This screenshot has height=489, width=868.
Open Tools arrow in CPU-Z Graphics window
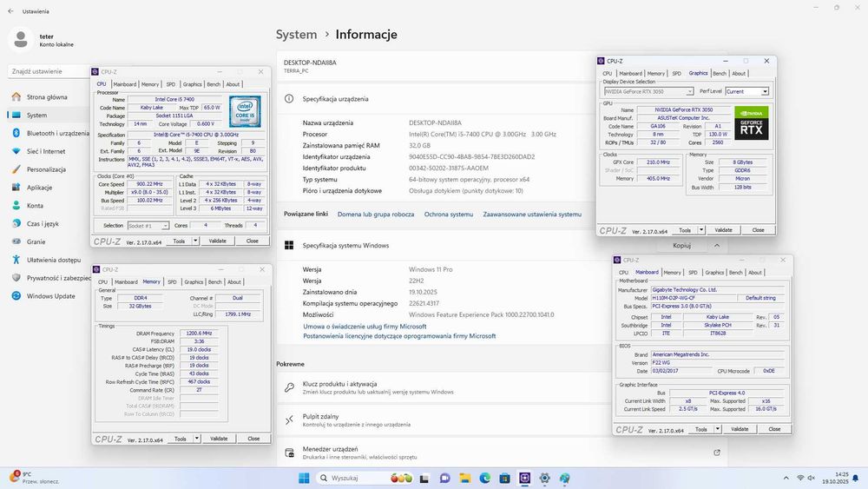click(x=701, y=230)
